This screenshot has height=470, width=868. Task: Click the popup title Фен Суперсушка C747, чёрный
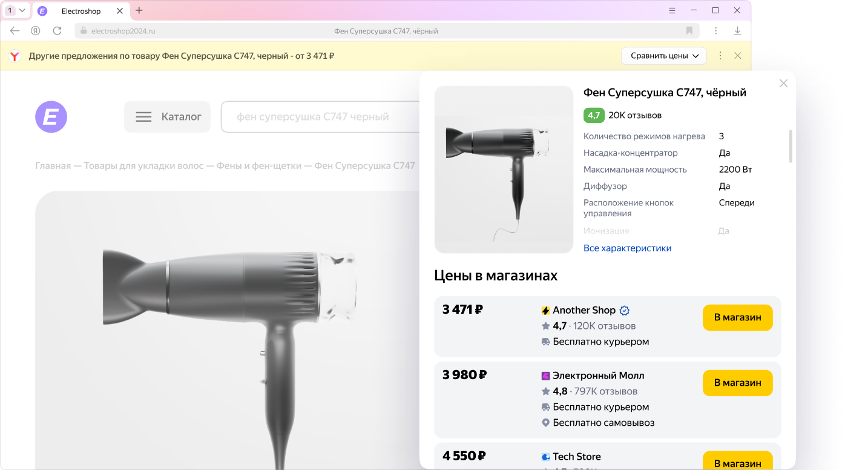pos(665,93)
